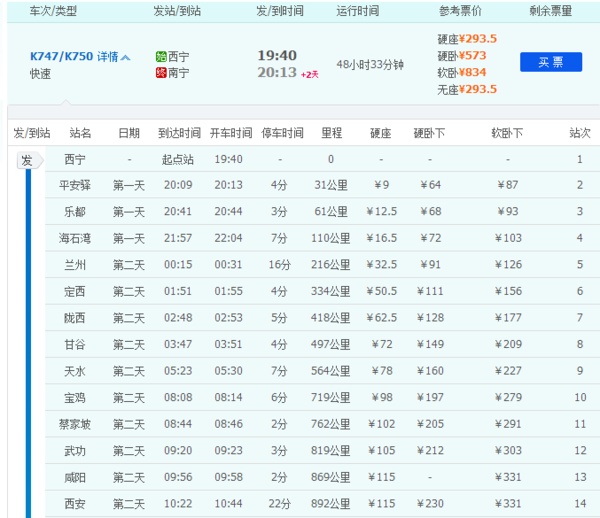Click the 停车时间 column header

[x=282, y=133]
